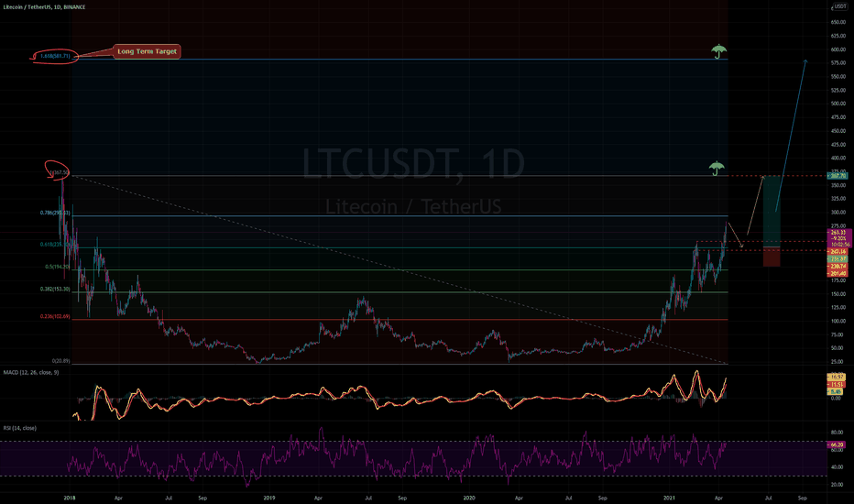Screen dimensions: 854x504
Task: Select the Long Term Target callout label
Action: pos(147,51)
